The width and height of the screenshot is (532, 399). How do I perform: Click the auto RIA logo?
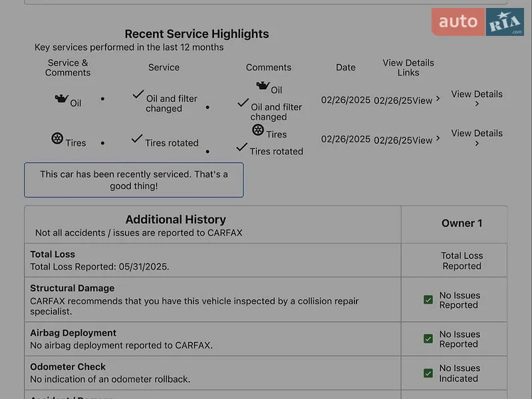pyautogui.click(x=477, y=22)
